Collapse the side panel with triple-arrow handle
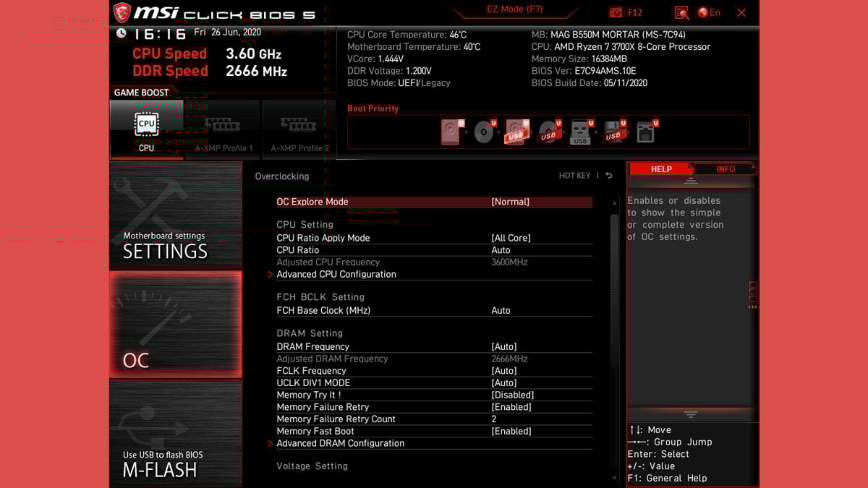868x488 pixels. click(752, 295)
